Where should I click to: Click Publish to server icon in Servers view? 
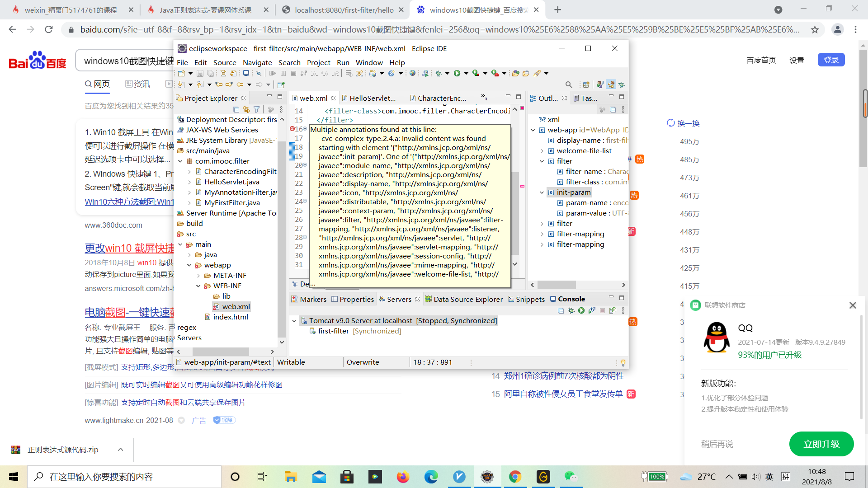coord(613,310)
